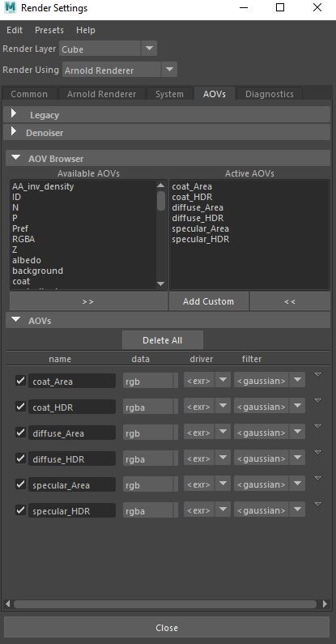This screenshot has height=644, width=336.
Task: Select albedo in Available AOVs list
Action: tap(27, 260)
